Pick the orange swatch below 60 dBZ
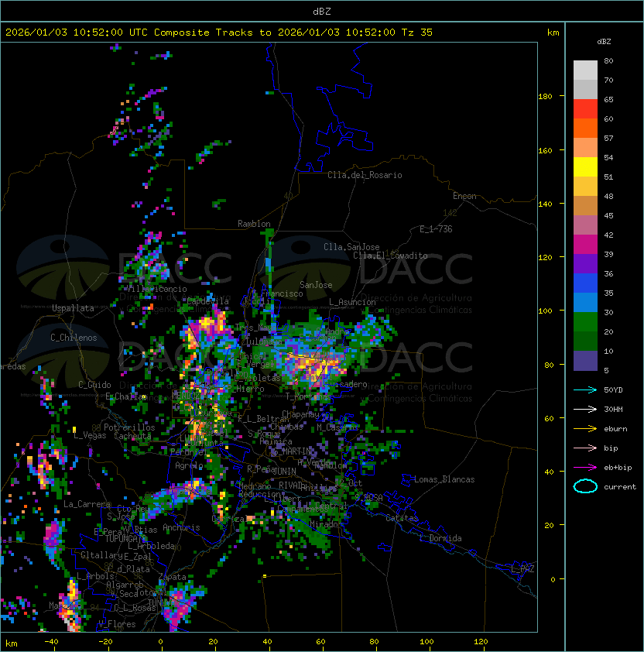This screenshot has width=644, height=652. pyautogui.click(x=585, y=128)
